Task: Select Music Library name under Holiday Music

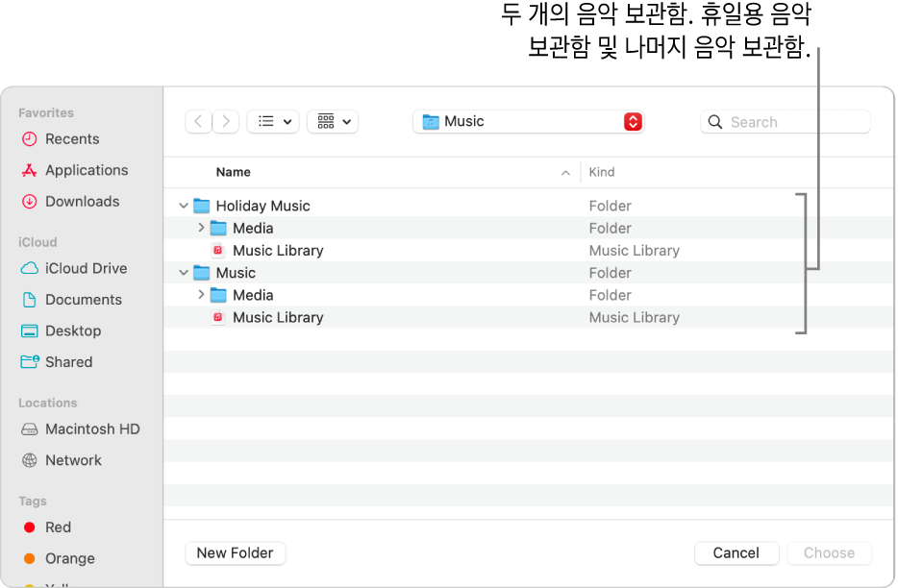Action: (x=278, y=250)
